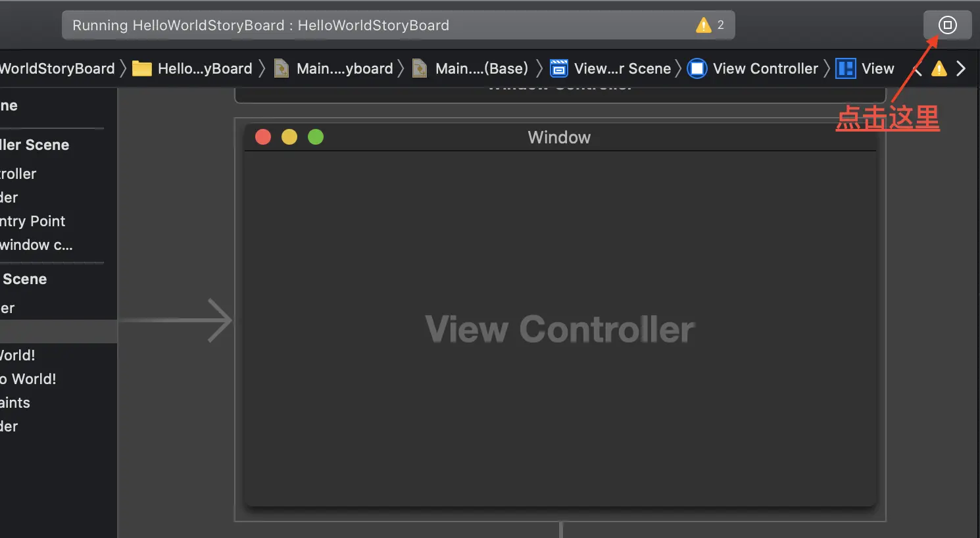The image size is (980, 538).
Task: Click the forward chevron at the jump bar's right edge
Action: coord(960,68)
